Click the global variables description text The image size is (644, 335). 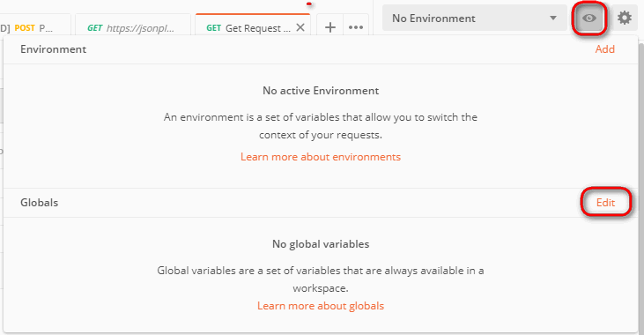click(321, 279)
